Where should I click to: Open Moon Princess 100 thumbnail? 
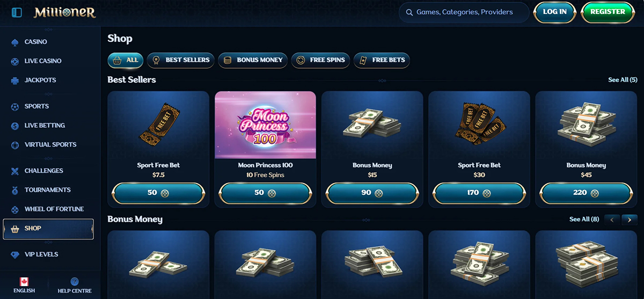(265, 125)
